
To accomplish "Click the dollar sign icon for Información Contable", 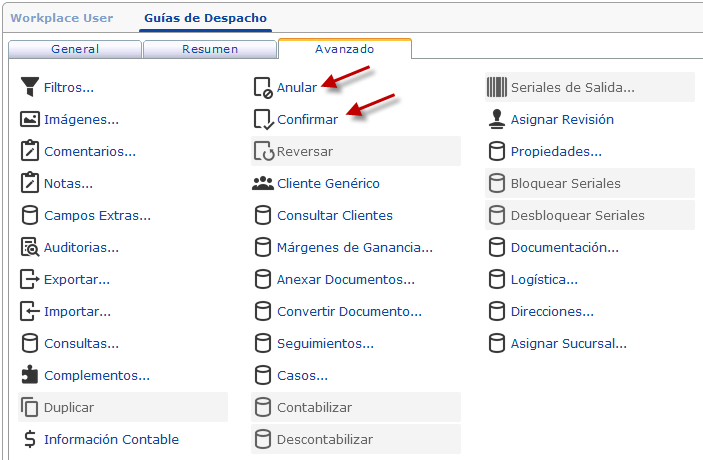I will tap(29, 439).
